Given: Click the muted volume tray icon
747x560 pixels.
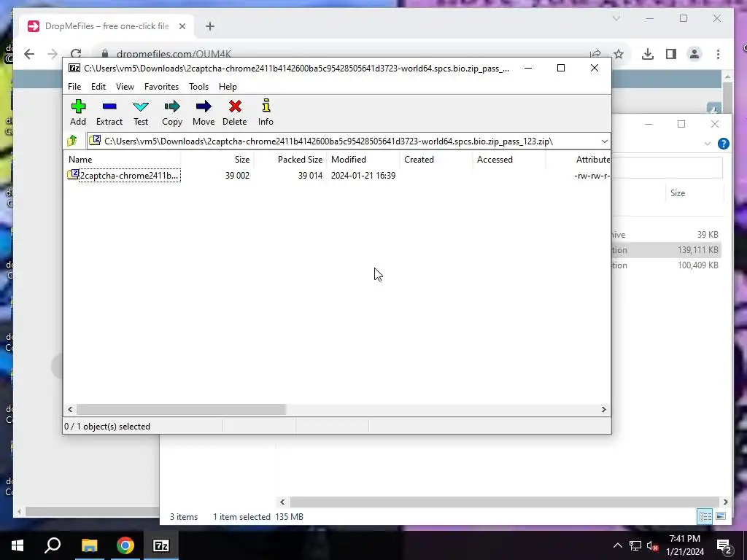Looking at the screenshot, I should coord(653,545).
